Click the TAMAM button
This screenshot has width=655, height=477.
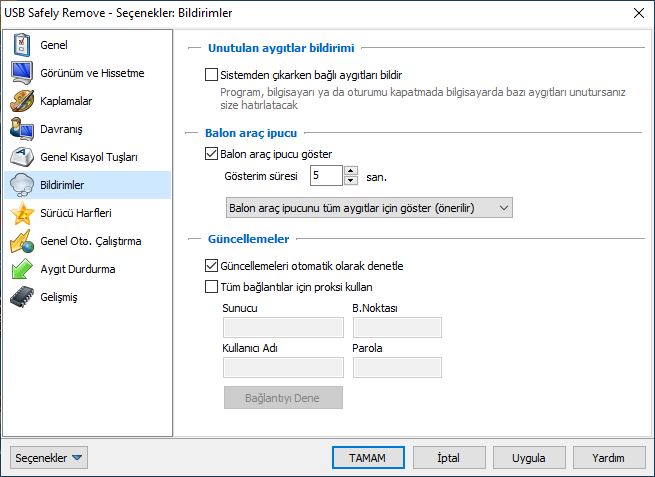click(368, 458)
